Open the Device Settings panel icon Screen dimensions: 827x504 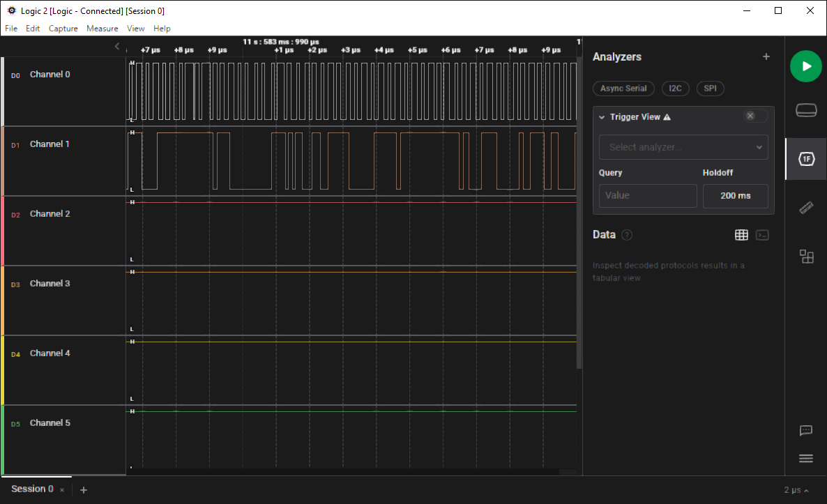(x=806, y=110)
